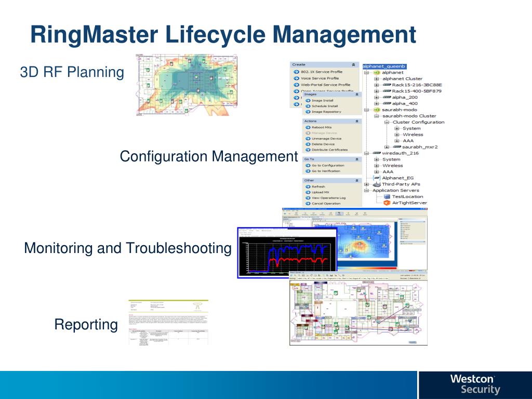Select System under wiredauth_216

tap(391, 159)
